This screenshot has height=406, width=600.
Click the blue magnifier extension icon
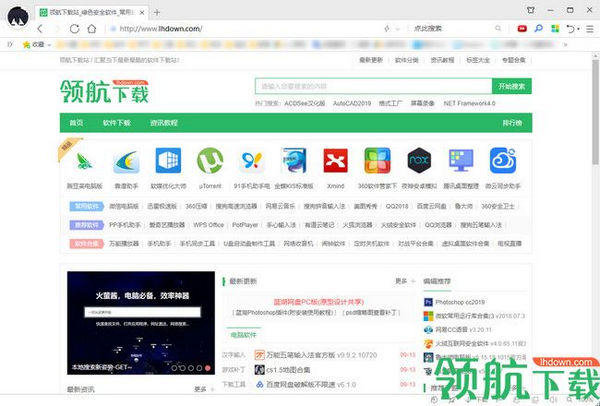(x=538, y=28)
